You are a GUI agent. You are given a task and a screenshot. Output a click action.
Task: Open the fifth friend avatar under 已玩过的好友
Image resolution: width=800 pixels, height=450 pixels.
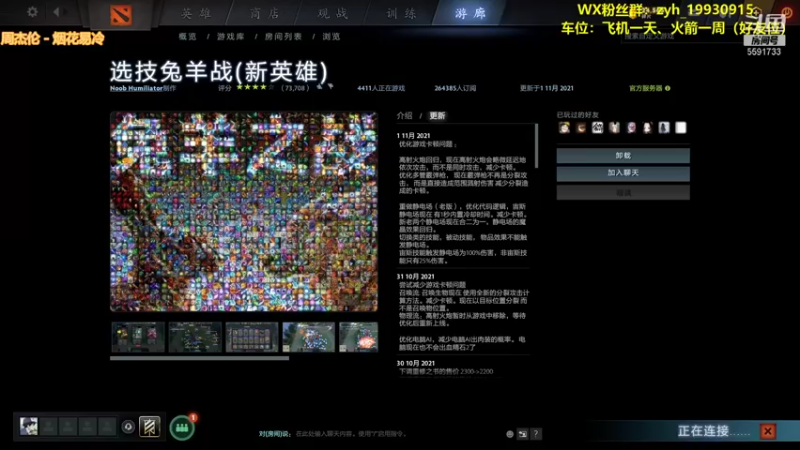click(631, 128)
